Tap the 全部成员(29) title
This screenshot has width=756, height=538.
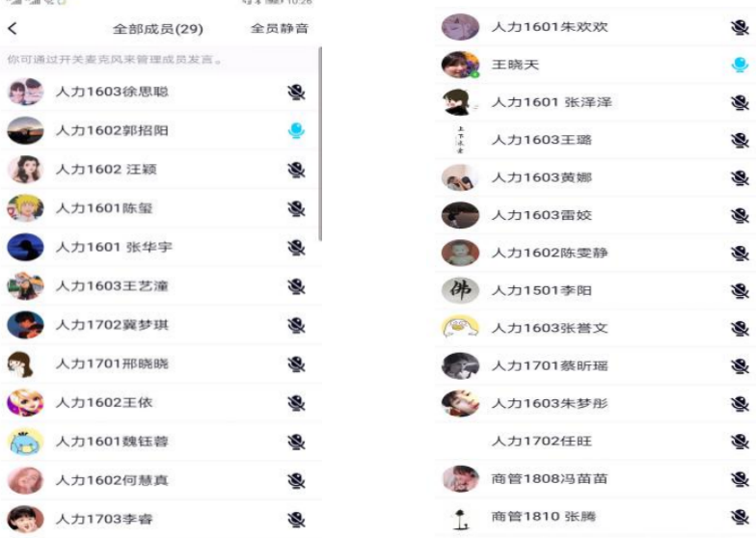[158, 29]
